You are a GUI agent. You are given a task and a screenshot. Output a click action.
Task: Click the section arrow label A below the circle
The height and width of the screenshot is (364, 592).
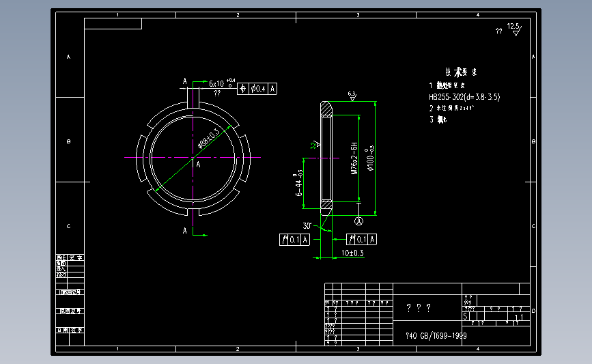click(184, 231)
